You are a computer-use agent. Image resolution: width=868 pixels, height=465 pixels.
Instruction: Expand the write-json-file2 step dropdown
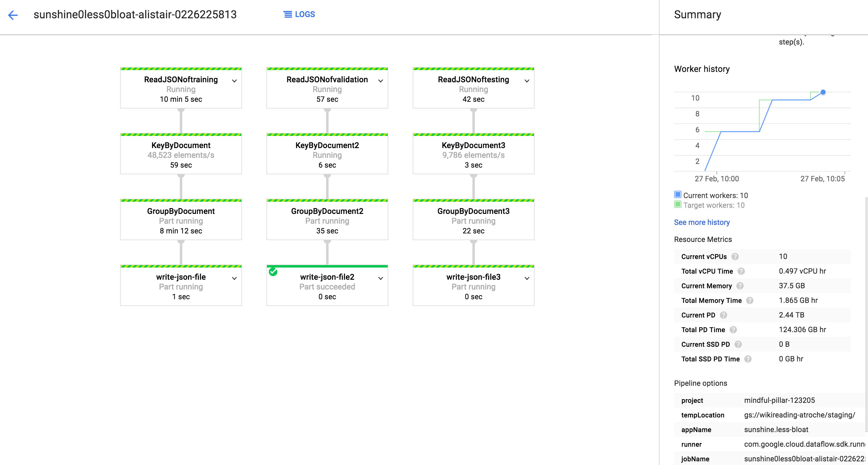click(380, 278)
